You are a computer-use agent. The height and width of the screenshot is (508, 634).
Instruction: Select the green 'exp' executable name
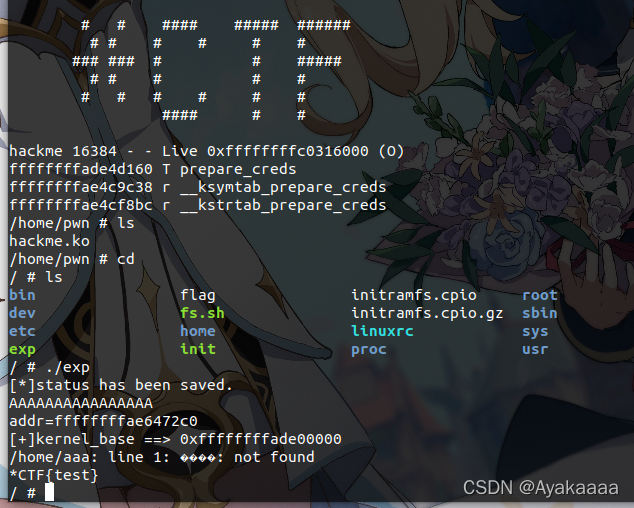pyautogui.click(x=22, y=349)
